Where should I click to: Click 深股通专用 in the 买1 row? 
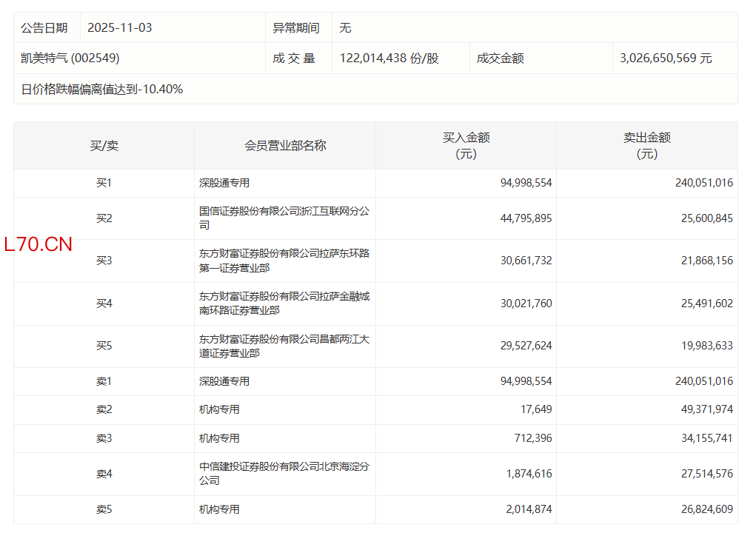[224, 183]
